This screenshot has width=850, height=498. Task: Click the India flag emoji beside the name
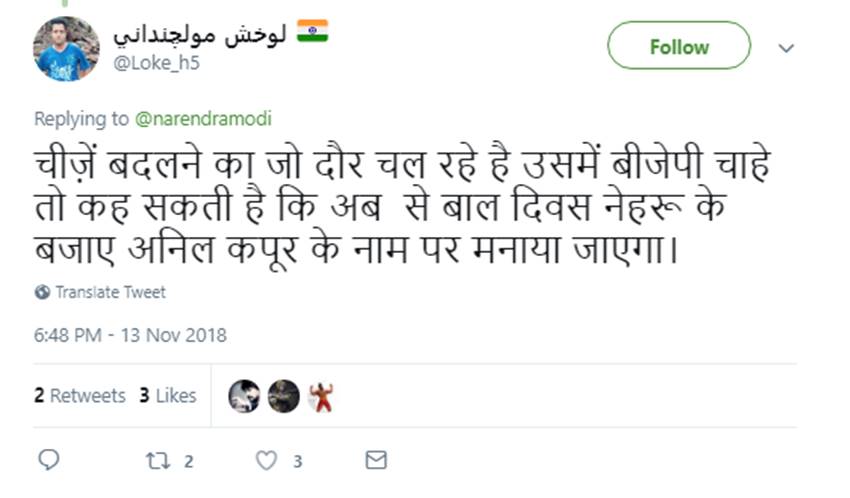pos(312,32)
